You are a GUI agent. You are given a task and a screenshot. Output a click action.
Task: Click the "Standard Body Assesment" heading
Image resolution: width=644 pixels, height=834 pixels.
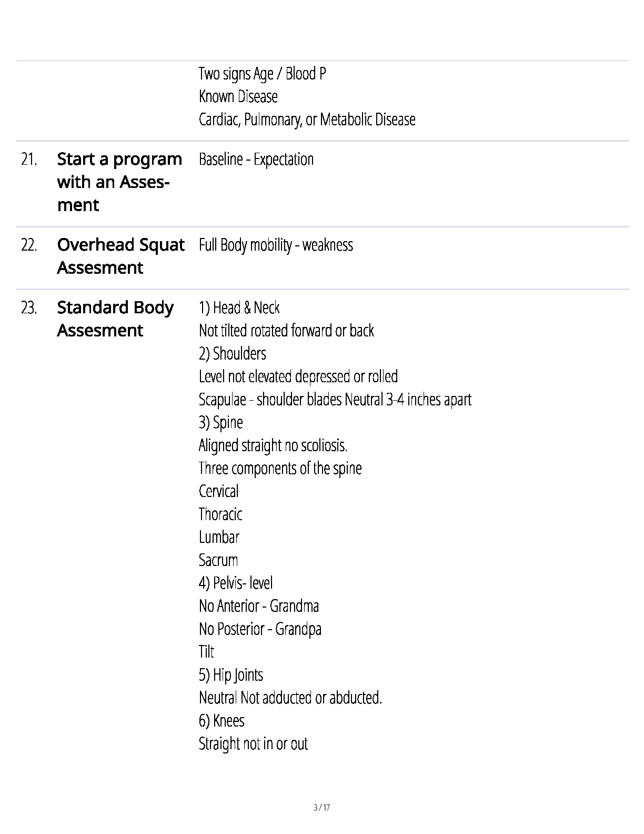pos(115,319)
